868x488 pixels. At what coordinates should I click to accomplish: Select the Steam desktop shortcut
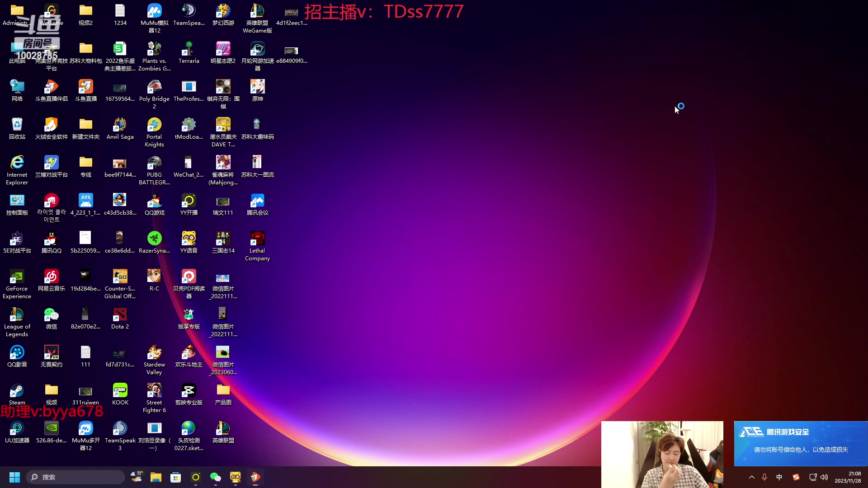(x=17, y=394)
